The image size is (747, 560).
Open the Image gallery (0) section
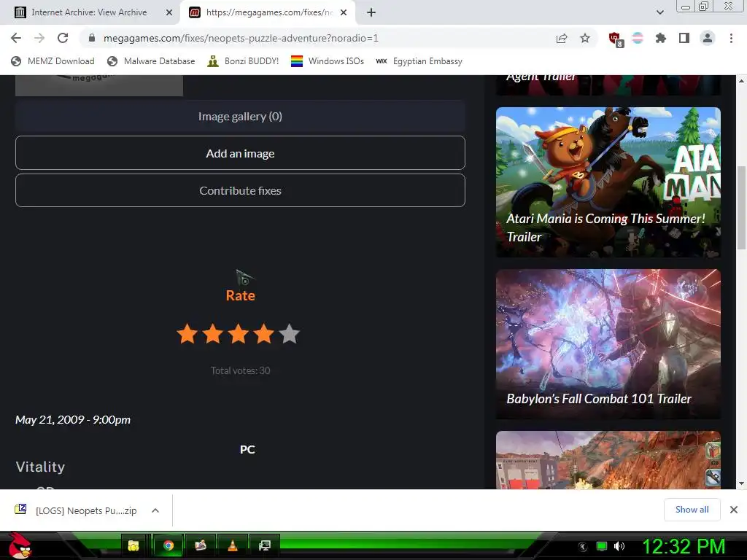click(x=240, y=116)
